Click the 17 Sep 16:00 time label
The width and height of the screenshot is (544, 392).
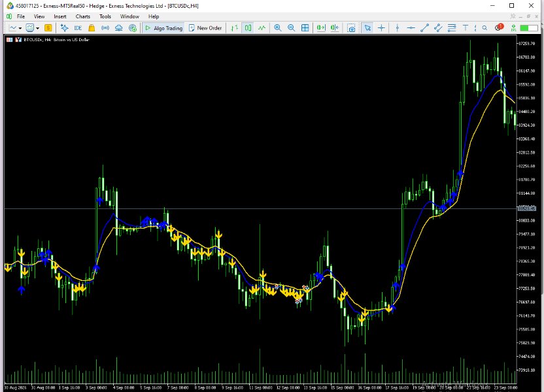click(397, 387)
